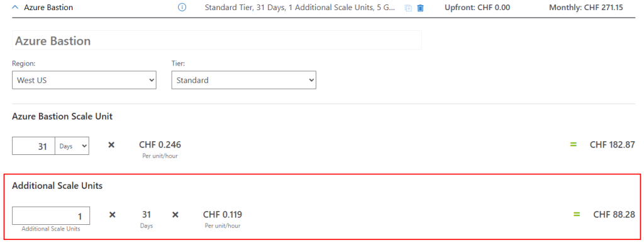The width and height of the screenshot is (644, 245).
Task: Open the Days unit dropdown
Action: (x=72, y=146)
